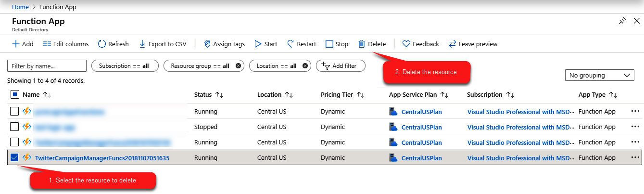Open Assign tags from the toolbar
Viewport: 644px width, 194px height.
coord(225,44)
